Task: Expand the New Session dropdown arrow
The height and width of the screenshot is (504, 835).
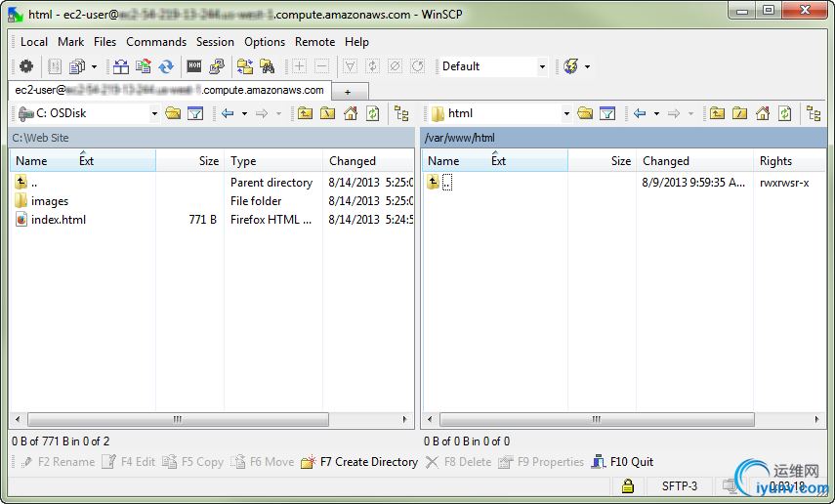Action: (x=587, y=66)
